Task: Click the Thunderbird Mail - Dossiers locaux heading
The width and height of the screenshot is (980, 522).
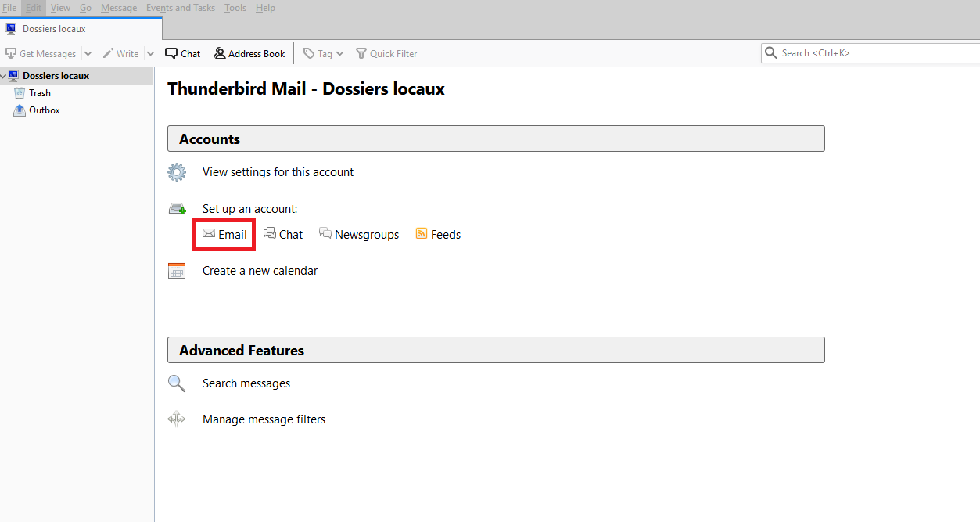Action: tap(306, 88)
